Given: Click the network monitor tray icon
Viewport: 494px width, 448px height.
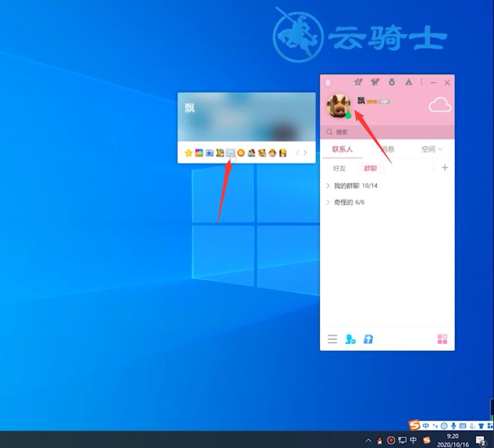Looking at the screenshot, I should click(403, 440).
